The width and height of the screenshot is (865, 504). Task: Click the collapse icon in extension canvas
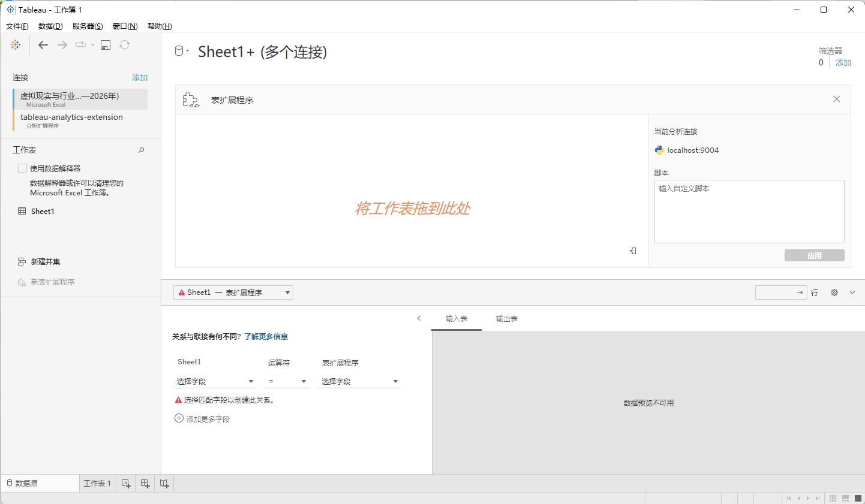(x=633, y=251)
